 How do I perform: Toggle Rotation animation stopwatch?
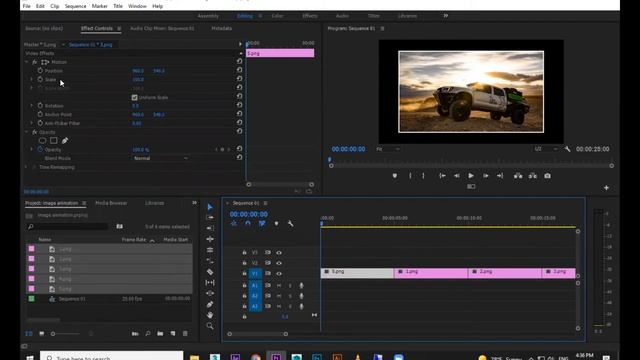point(40,105)
